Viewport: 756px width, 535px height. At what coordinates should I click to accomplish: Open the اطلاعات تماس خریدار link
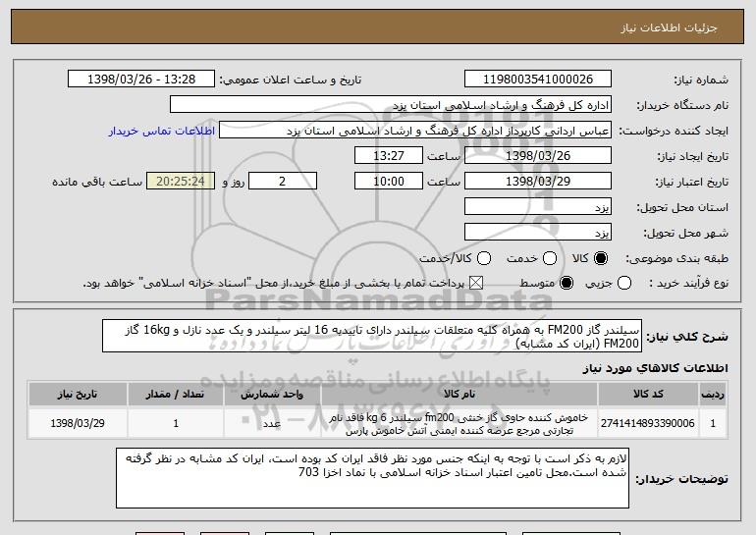(162, 131)
